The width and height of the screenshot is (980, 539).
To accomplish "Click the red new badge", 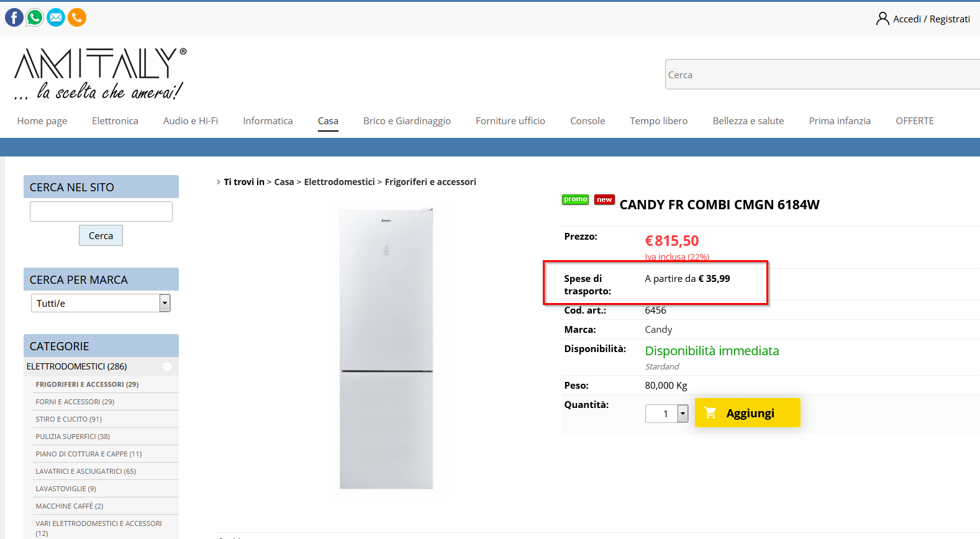I will click(604, 199).
